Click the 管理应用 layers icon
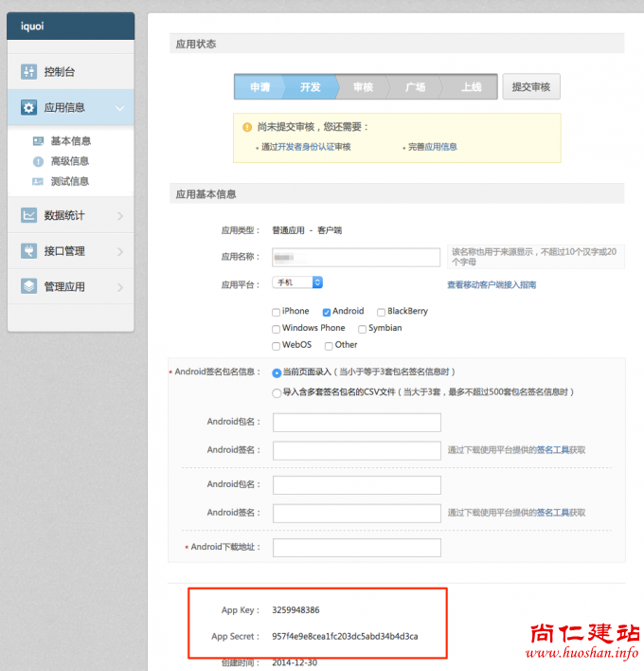This screenshot has height=671, width=644. coord(28,286)
